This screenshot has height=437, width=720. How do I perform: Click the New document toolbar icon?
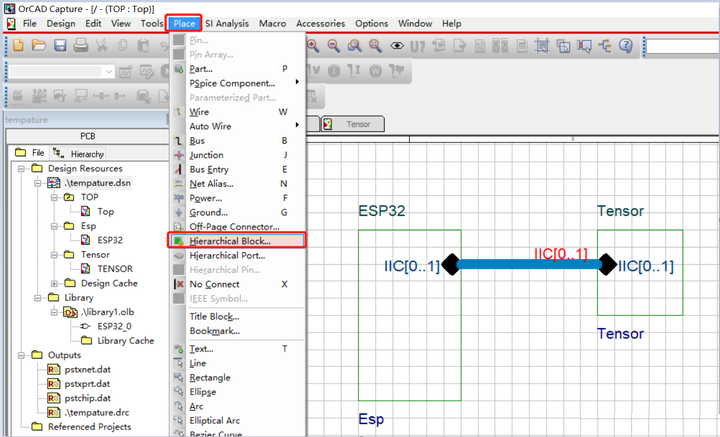click(18, 45)
